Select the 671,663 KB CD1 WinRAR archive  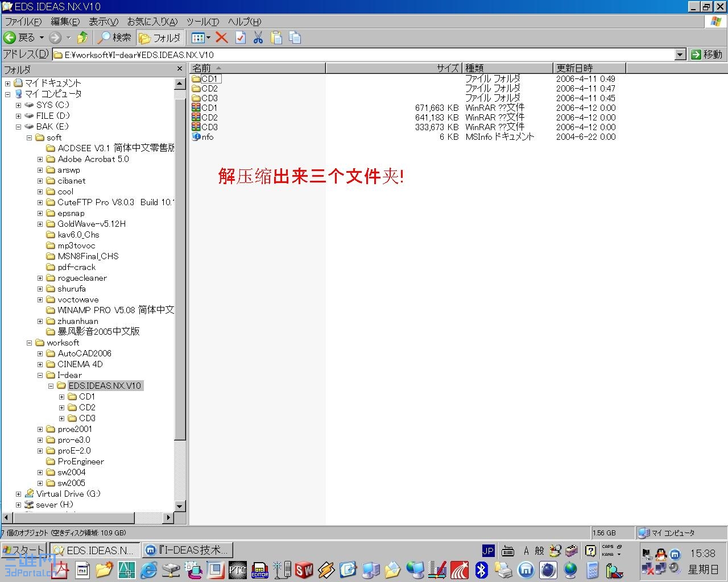[x=205, y=108]
